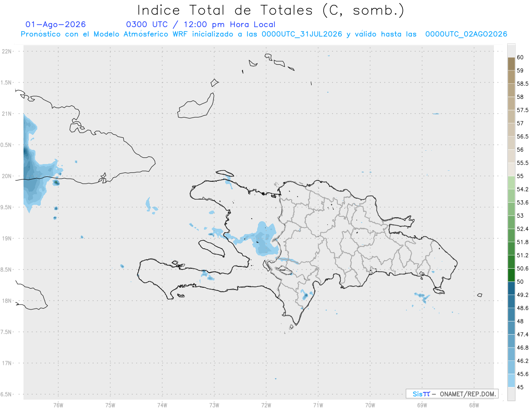
Task: Click the "48.6" colorbar value
Action: tap(522, 308)
